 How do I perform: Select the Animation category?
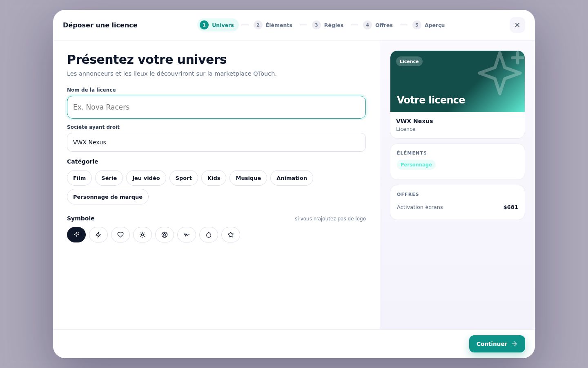click(x=292, y=178)
